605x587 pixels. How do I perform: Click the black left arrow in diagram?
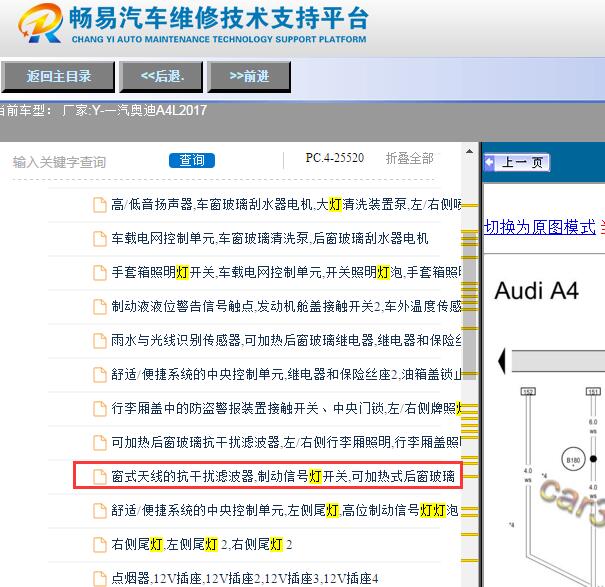502,361
